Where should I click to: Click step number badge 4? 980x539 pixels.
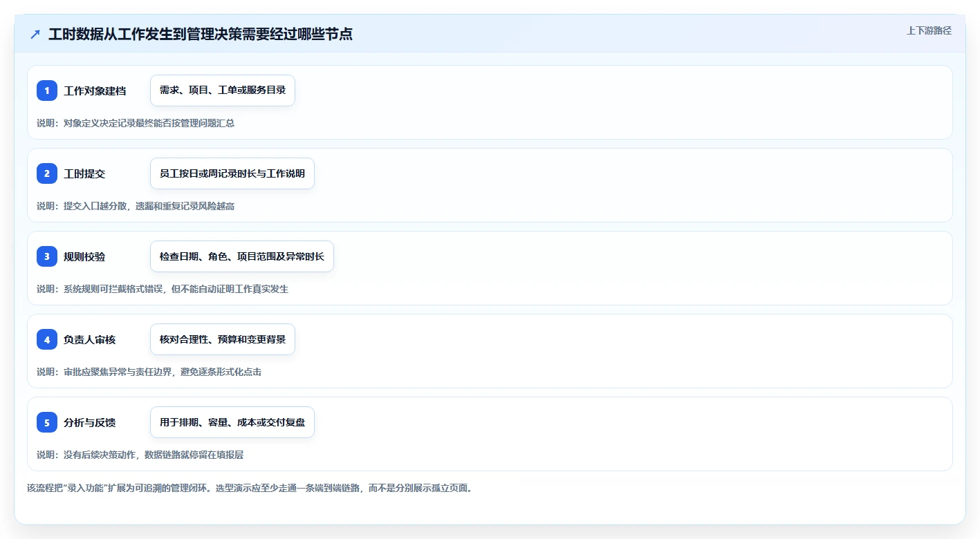tap(47, 339)
